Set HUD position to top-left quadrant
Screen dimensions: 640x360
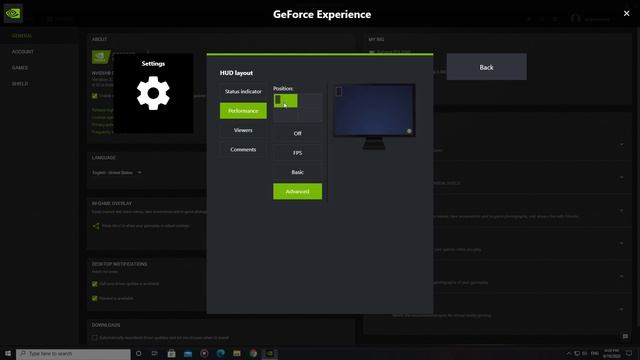tap(285, 101)
